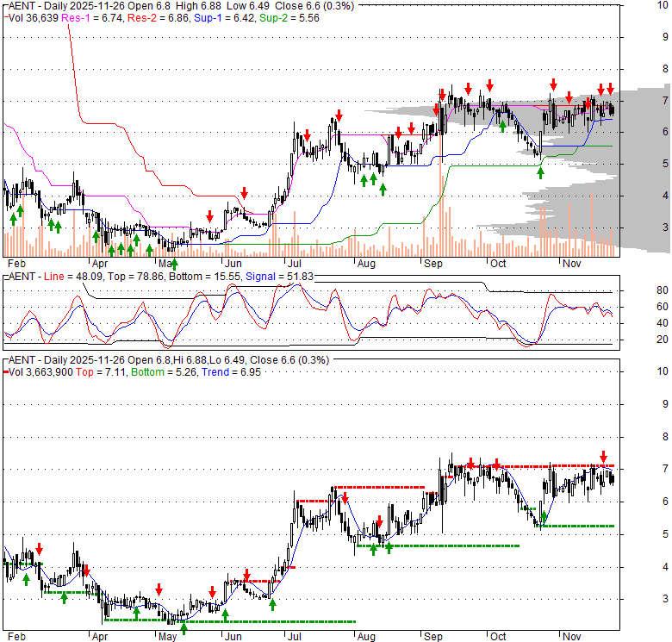
Task: Click the Oct label on bottom chart's axis
Action: [x=498, y=637]
